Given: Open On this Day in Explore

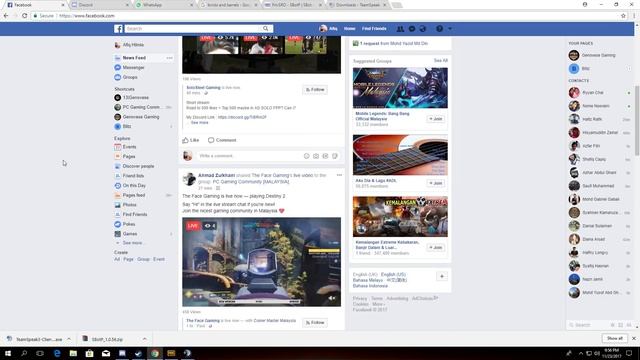Looking at the screenshot, I should coord(134,186).
